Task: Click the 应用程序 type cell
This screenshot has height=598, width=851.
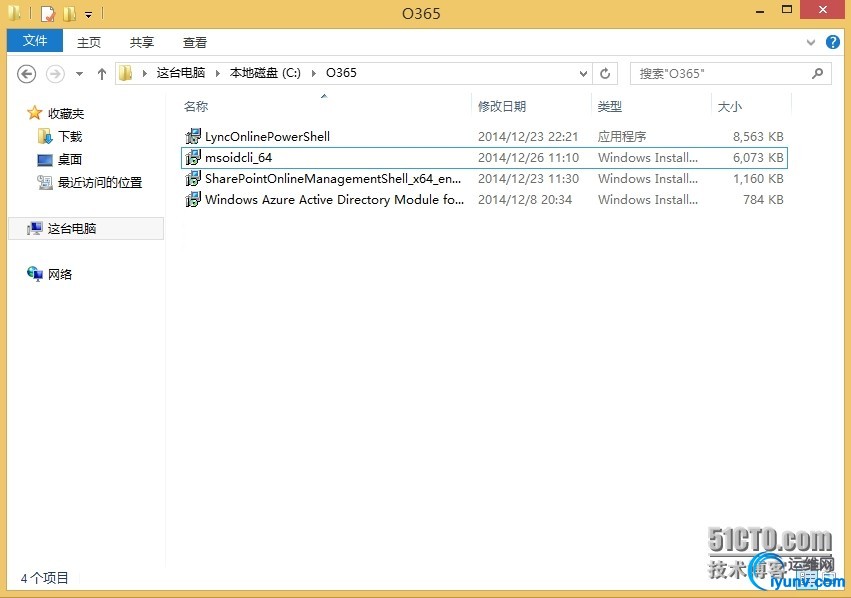Action: (x=622, y=136)
